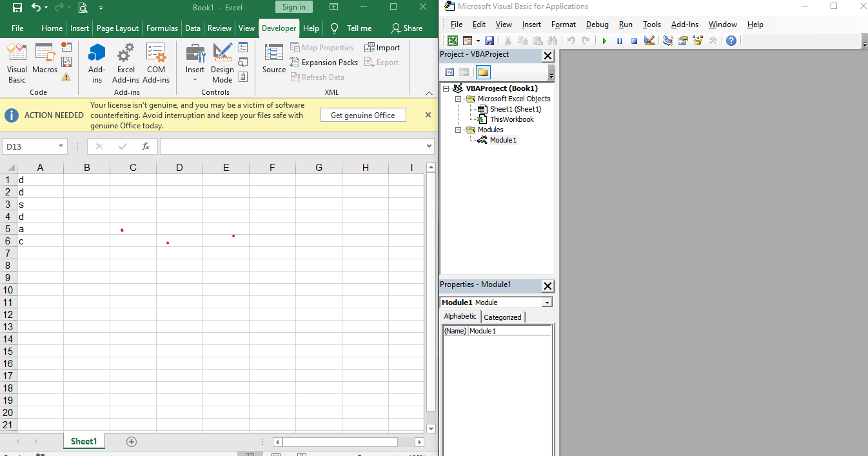Collapse the Modules folder tree node

pyautogui.click(x=458, y=130)
